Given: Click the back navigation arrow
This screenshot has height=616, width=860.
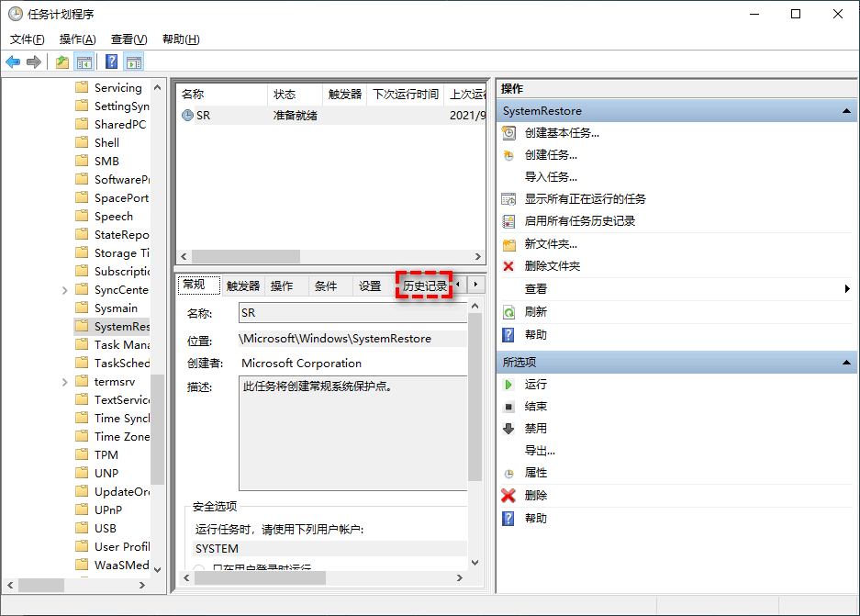Looking at the screenshot, I should 12,62.
